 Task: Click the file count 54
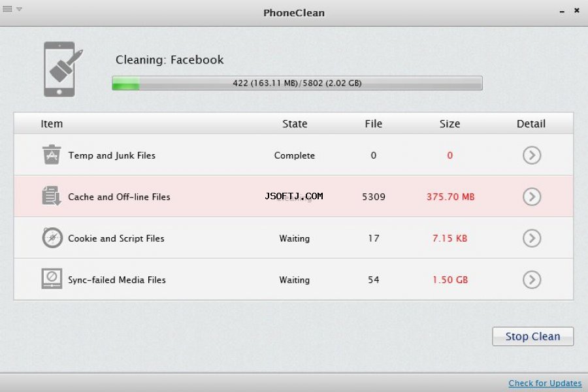point(374,280)
